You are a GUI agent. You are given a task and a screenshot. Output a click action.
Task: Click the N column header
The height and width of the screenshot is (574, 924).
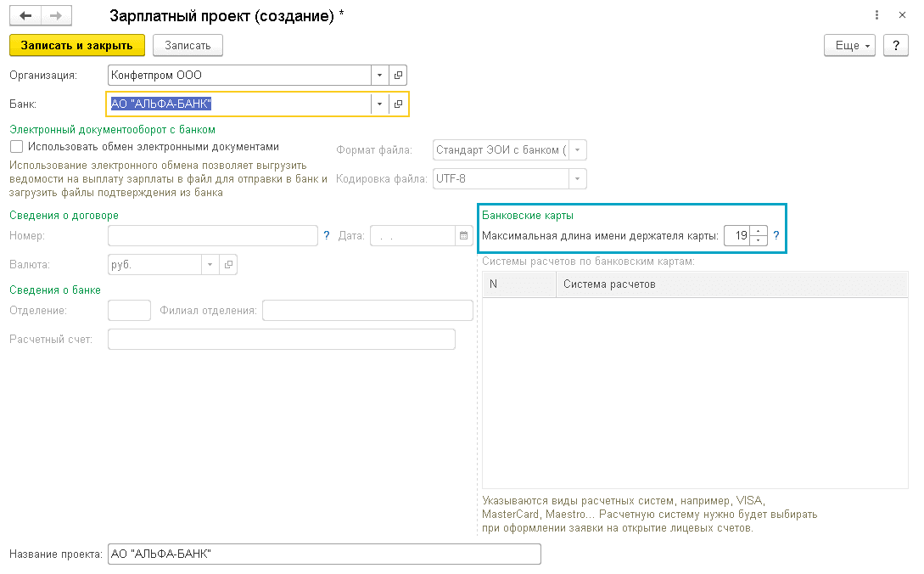[x=519, y=284]
